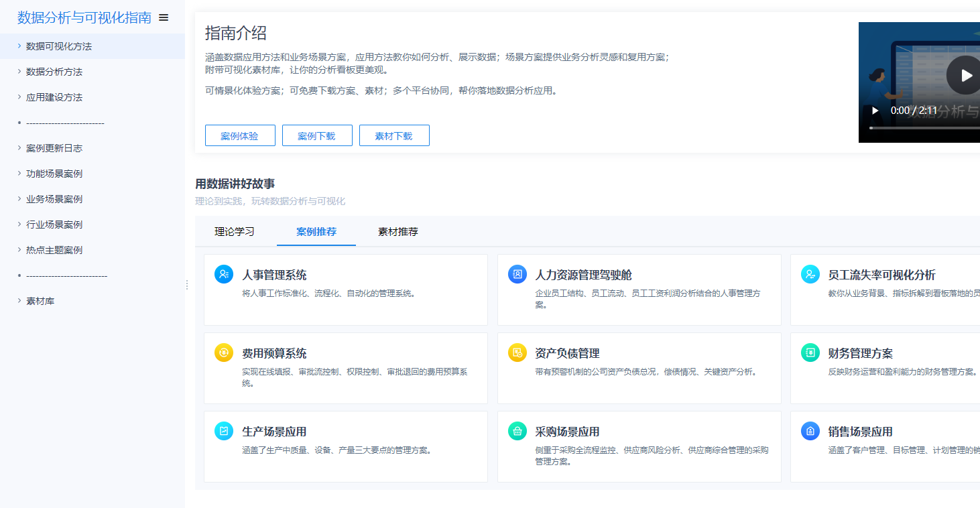Open 素材库 in the sidebar
This screenshot has height=508, width=980.
tap(40, 301)
